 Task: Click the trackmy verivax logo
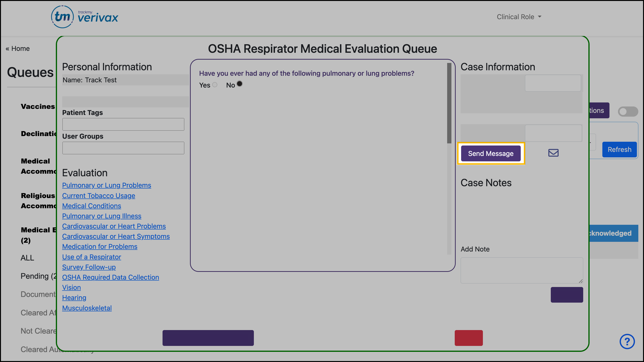84,17
